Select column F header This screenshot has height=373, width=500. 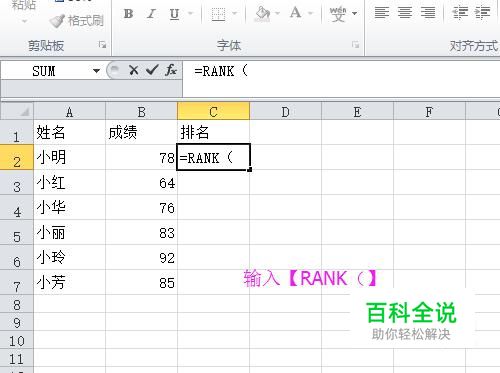coord(429,111)
